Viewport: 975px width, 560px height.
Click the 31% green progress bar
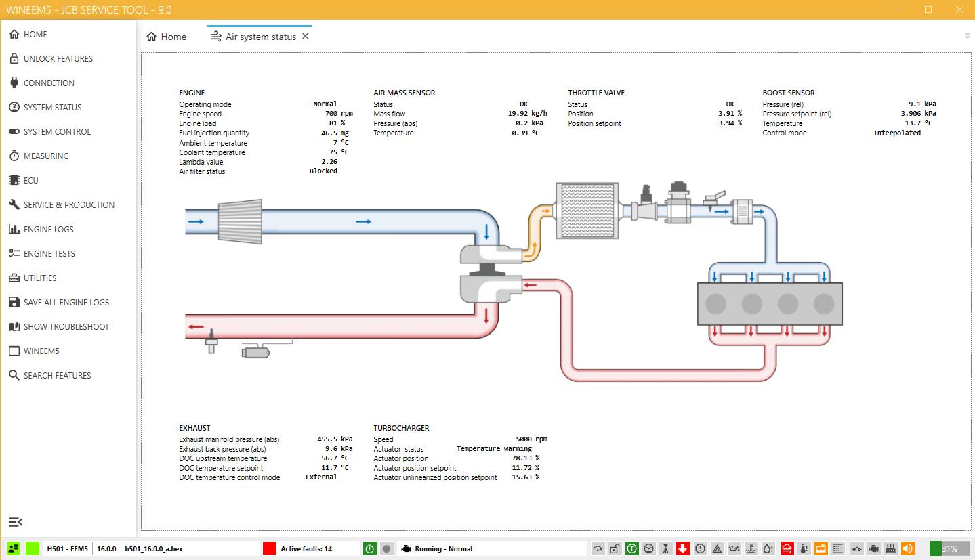(x=948, y=548)
